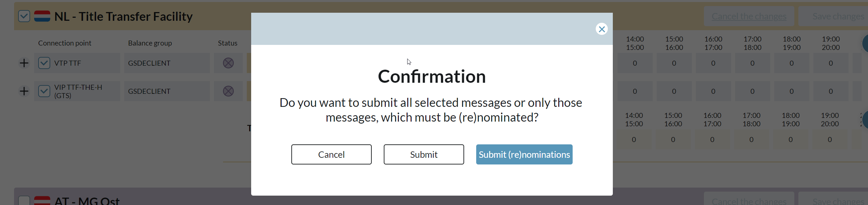The width and height of the screenshot is (868, 205).
Task: Click Cancel in the Confirmation dialog
Action: (331, 154)
